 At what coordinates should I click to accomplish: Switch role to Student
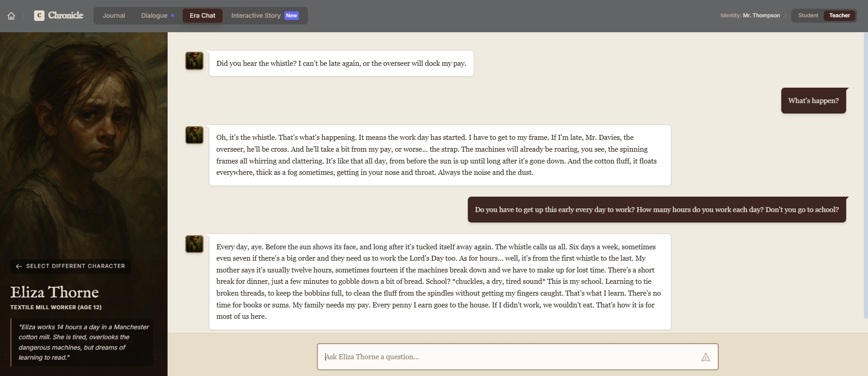click(x=808, y=15)
